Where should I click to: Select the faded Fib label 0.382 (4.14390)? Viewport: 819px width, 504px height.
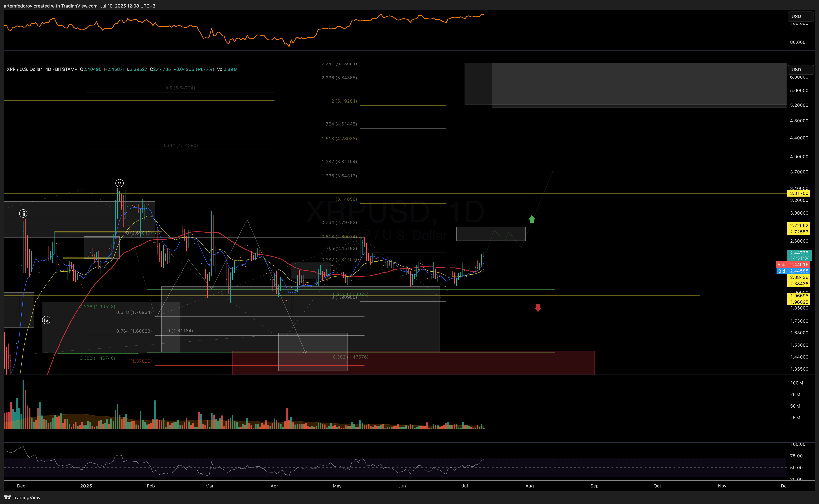[180, 146]
